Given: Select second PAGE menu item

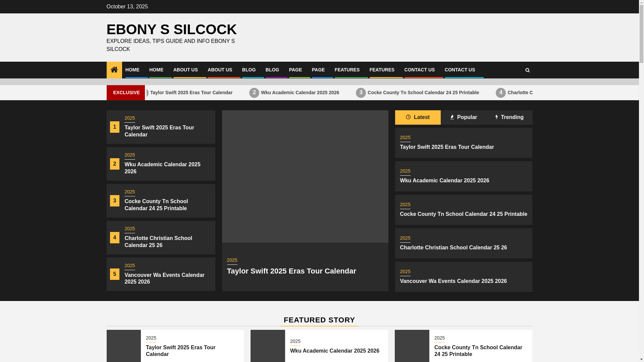Looking at the screenshot, I should tap(318, 70).
